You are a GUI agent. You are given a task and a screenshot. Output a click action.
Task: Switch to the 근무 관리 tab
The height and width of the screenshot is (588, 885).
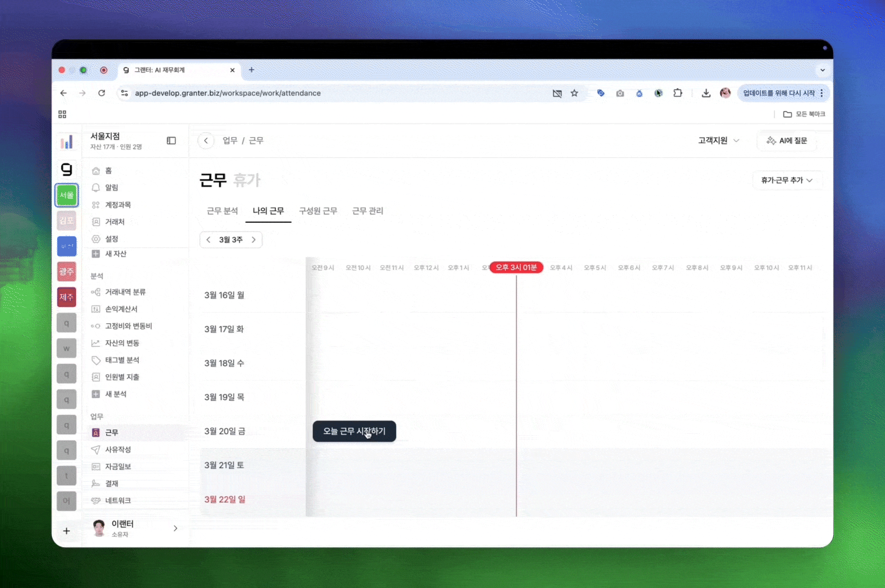tap(367, 211)
